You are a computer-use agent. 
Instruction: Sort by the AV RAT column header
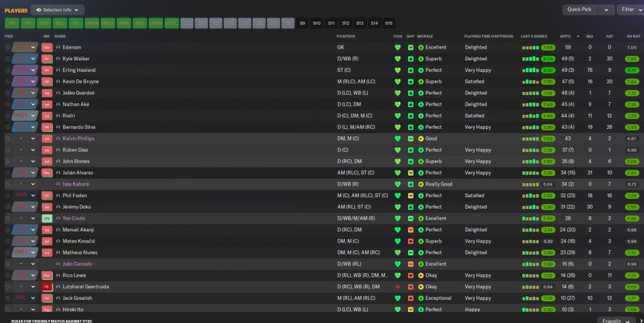[x=633, y=36]
